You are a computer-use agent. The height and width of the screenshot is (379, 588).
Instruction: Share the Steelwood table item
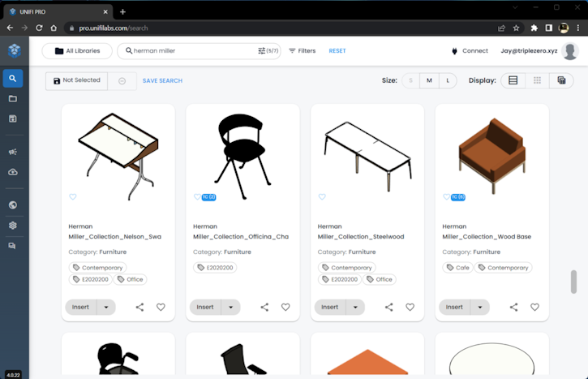[x=388, y=308]
